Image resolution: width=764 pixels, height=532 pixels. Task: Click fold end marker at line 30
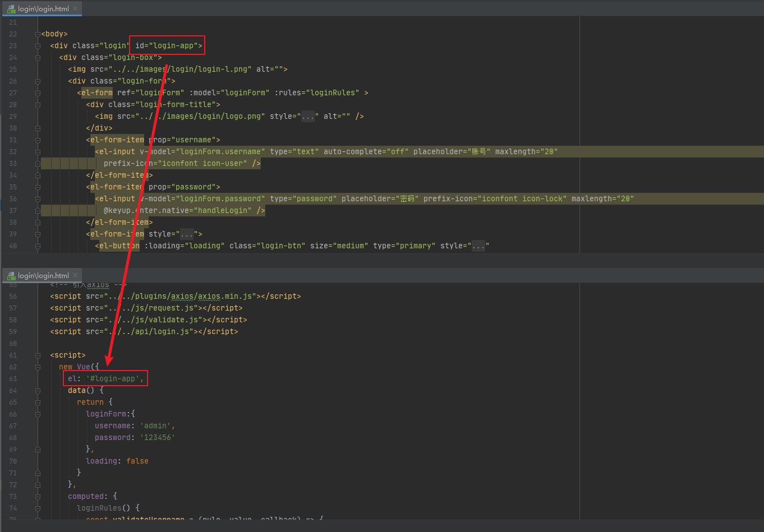38,128
